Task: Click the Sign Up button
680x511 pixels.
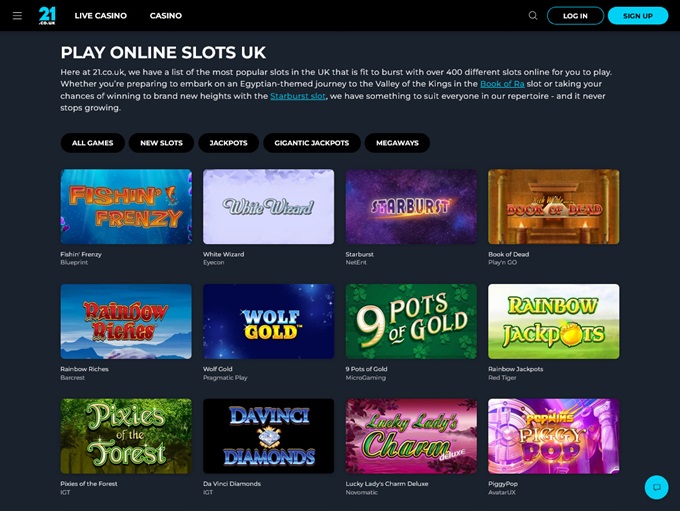Action: click(638, 16)
